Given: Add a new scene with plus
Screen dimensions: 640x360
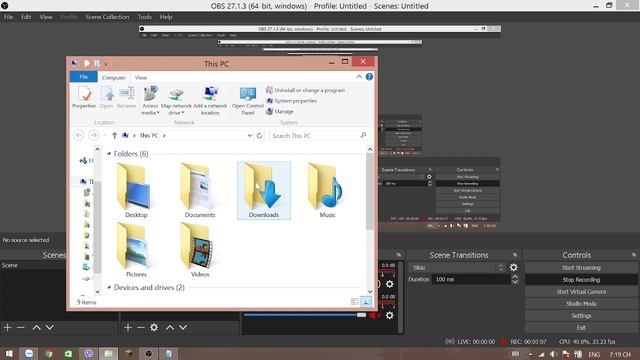Looking at the screenshot, I should [x=7, y=327].
